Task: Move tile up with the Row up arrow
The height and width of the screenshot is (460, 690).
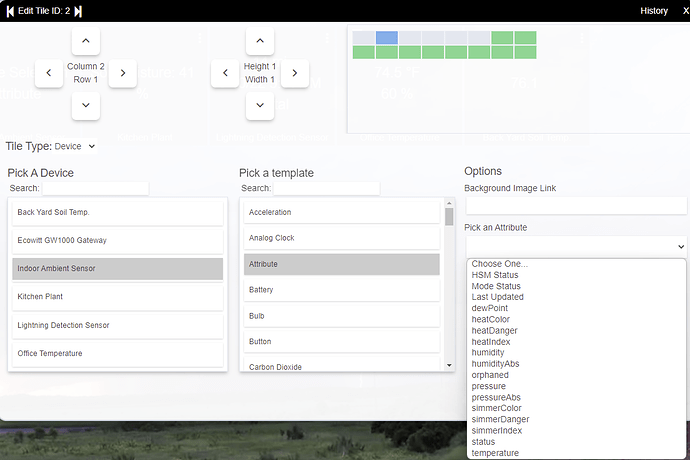Action: 86,41
